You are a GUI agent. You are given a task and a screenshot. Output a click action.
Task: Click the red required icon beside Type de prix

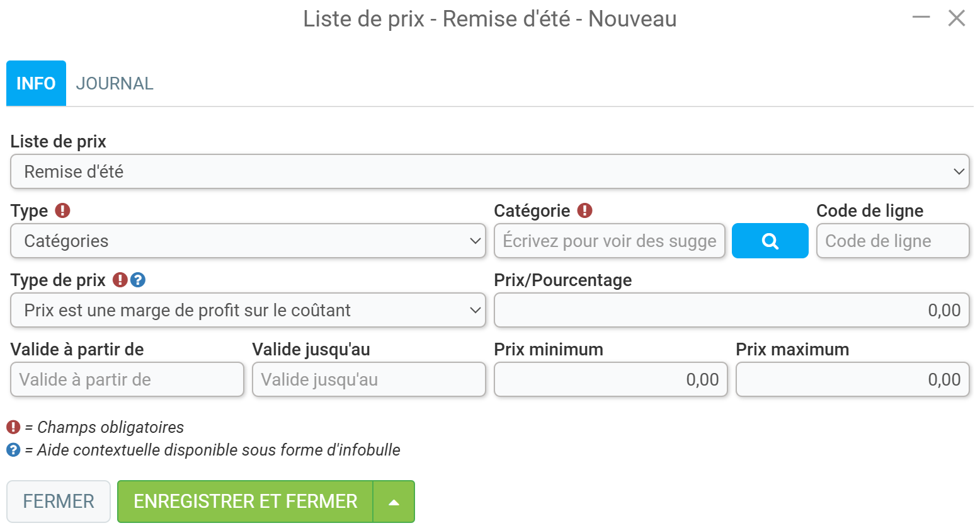120,280
